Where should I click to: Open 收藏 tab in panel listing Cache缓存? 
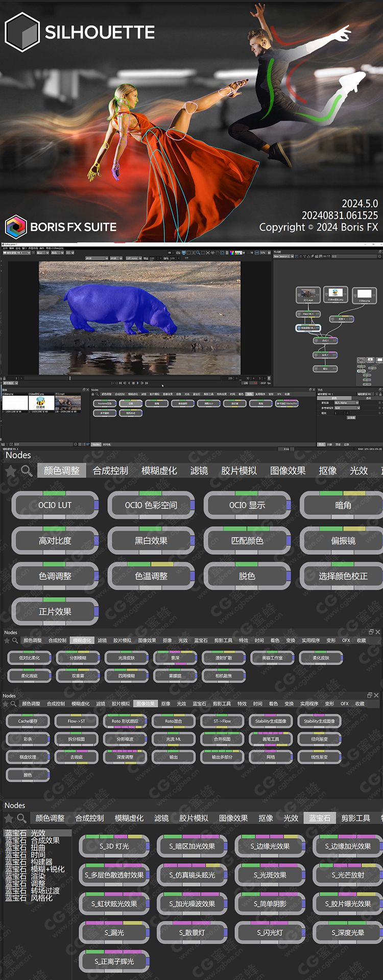pos(360,704)
